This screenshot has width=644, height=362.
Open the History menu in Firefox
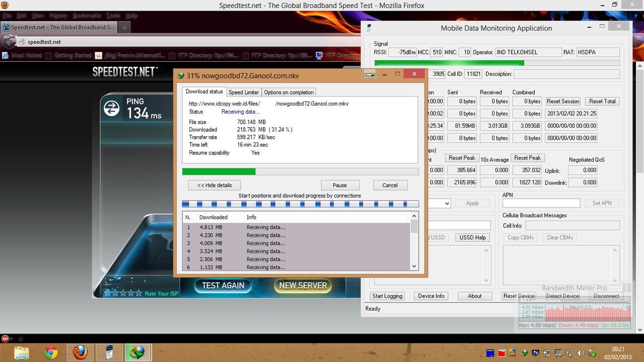tap(58, 16)
